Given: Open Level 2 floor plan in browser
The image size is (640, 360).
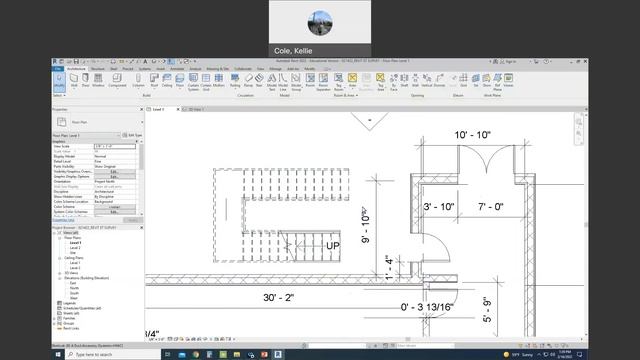Looking at the screenshot, I should click(75, 248).
